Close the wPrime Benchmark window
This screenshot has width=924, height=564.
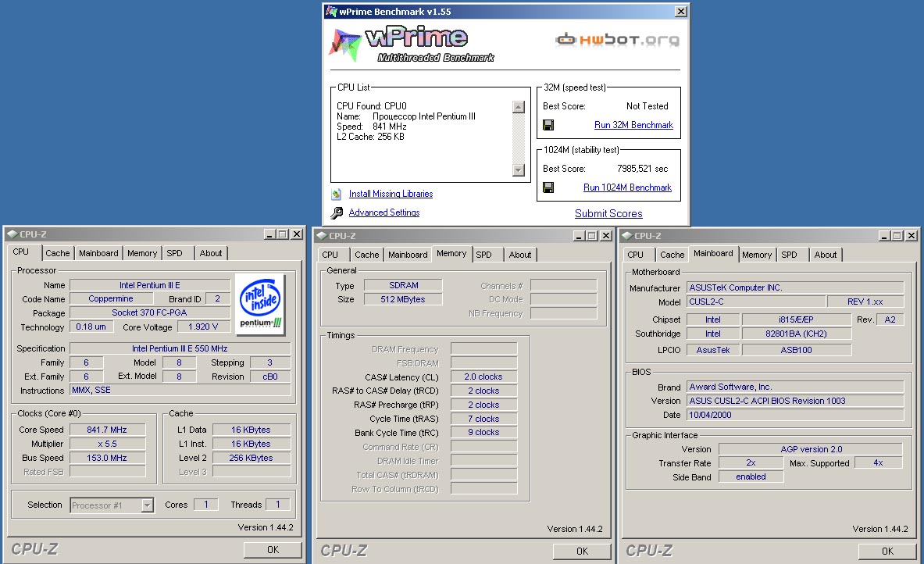click(x=680, y=11)
